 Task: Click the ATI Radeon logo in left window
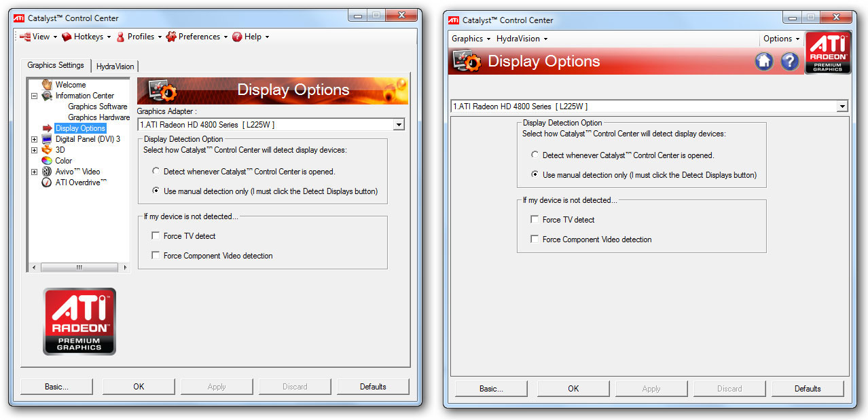pyautogui.click(x=79, y=321)
